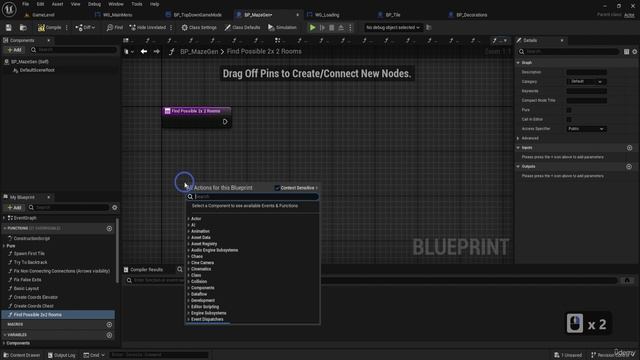Switch to the BP_Tile tab
Image resolution: width=640 pixels, height=360 pixels.
[393, 15]
